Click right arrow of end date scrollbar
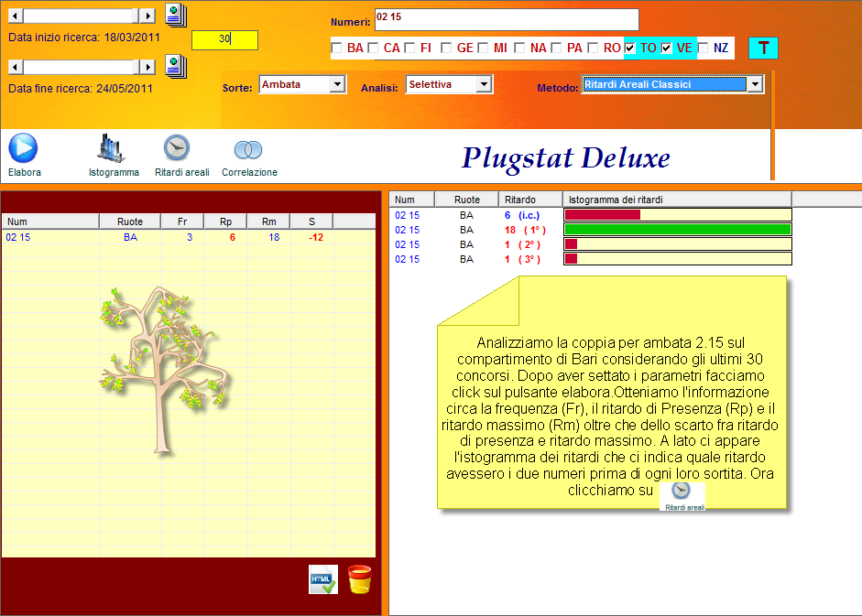862x616 pixels. click(x=147, y=67)
